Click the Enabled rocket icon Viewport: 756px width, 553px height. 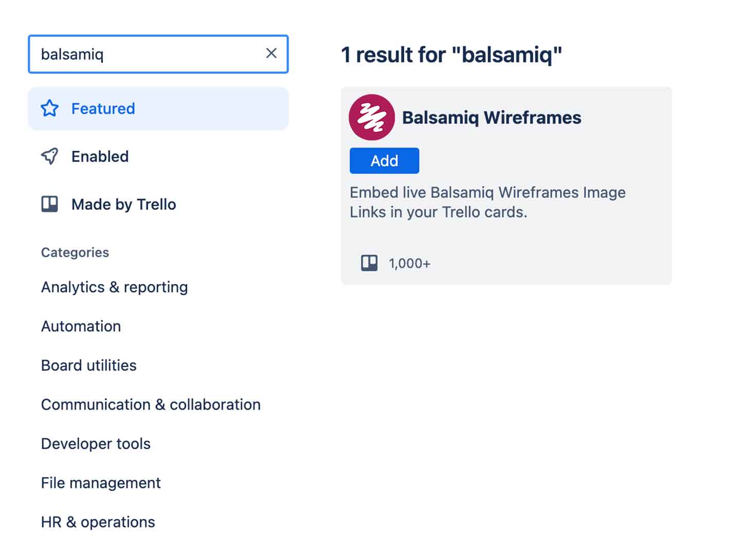click(50, 156)
